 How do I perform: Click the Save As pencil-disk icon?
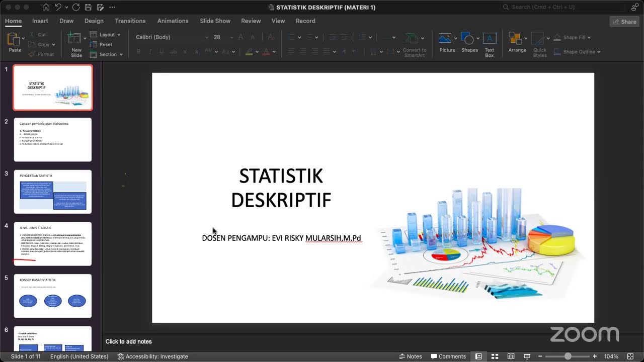point(100,7)
